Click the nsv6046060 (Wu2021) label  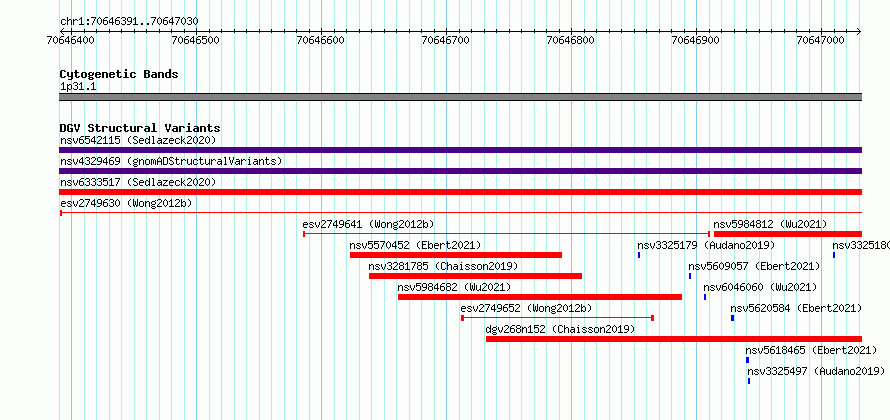(760, 287)
